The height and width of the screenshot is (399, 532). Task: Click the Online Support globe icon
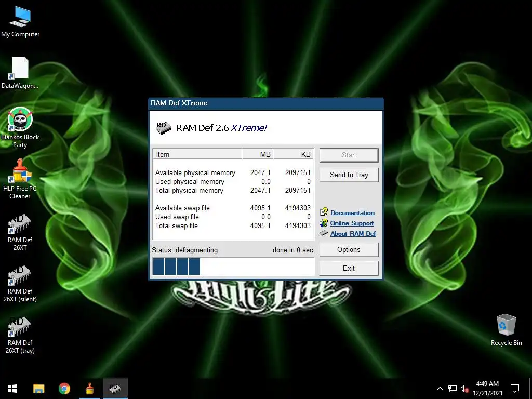click(x=324, y=223)
